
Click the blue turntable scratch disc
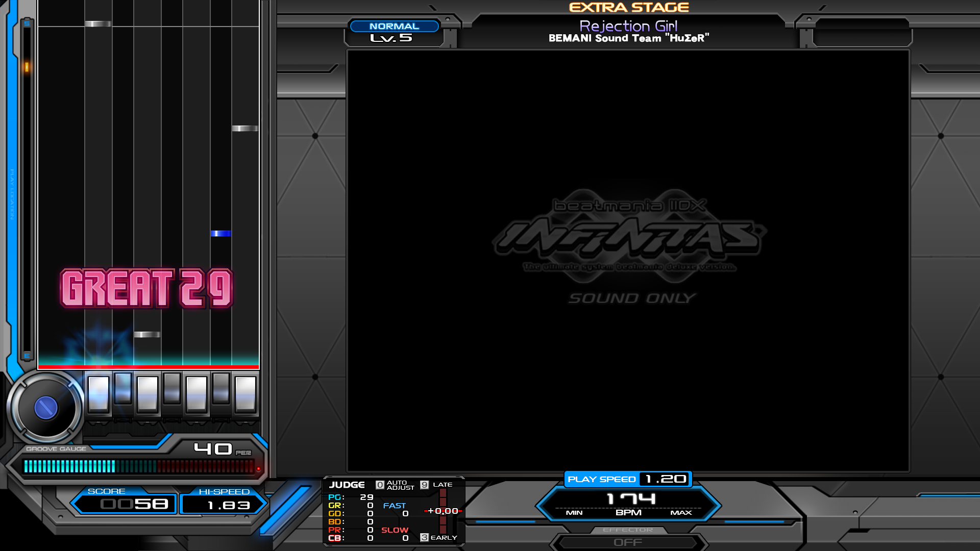[46, 408]
